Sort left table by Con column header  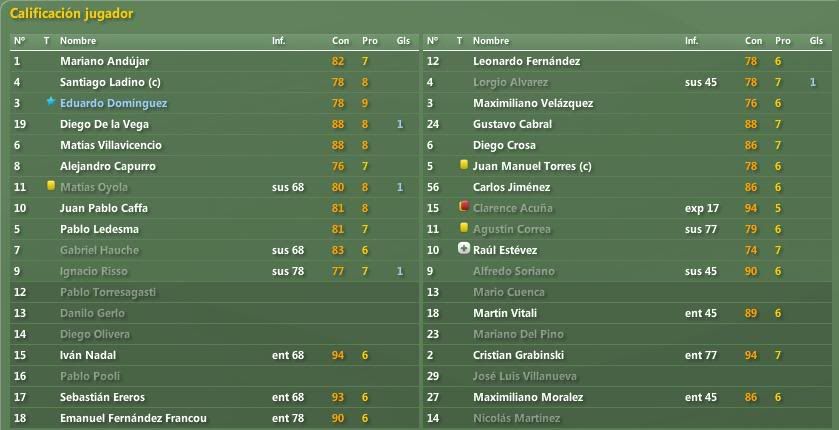(340, 41)
